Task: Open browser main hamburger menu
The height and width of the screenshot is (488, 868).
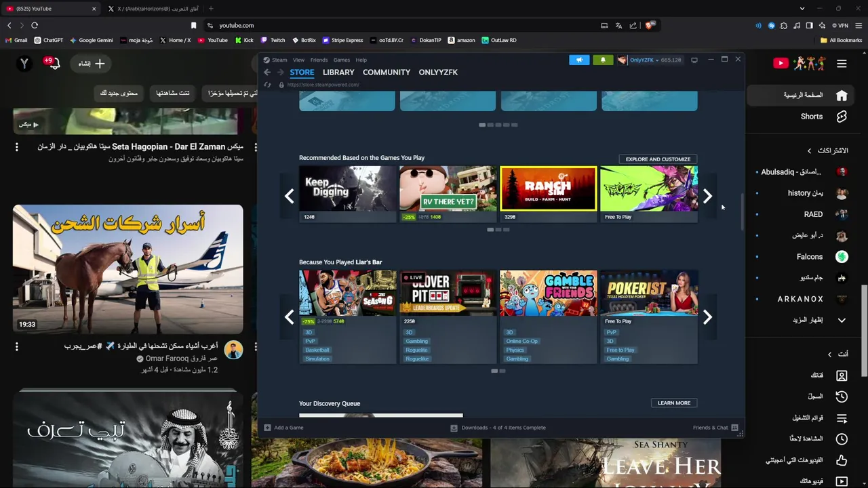Action: [858, 25]
